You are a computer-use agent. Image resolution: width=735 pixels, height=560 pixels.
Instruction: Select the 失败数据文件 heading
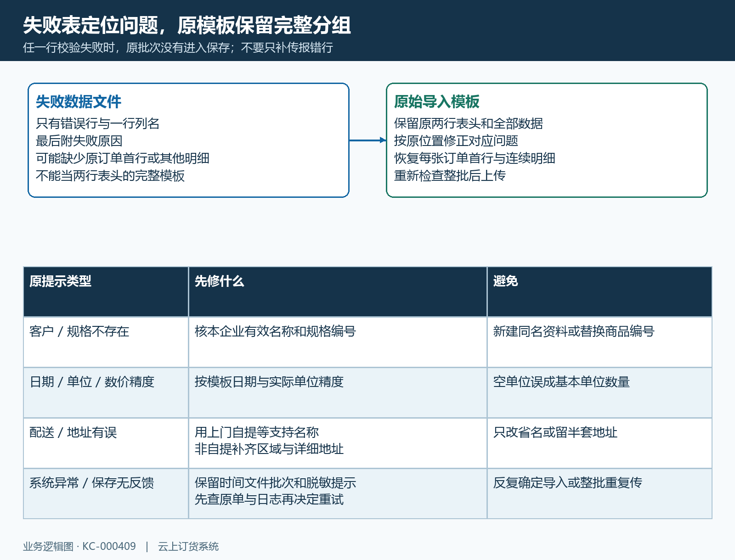point(79,101)
